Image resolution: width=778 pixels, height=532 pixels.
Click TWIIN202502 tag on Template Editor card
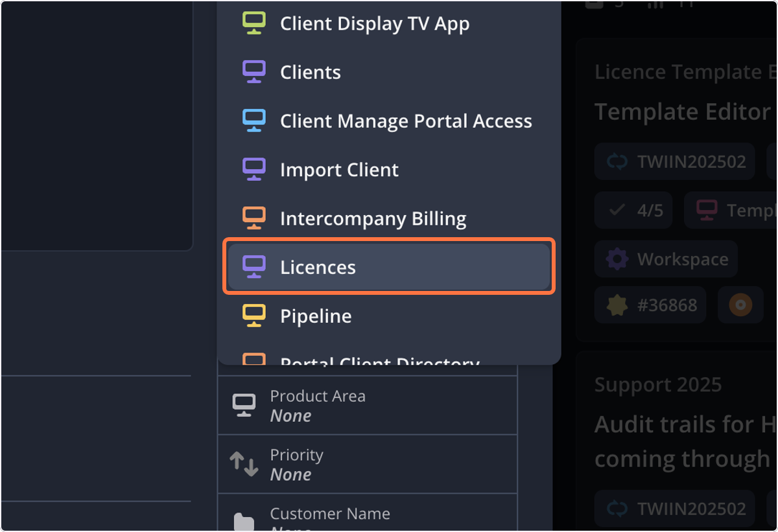(675, 161)
